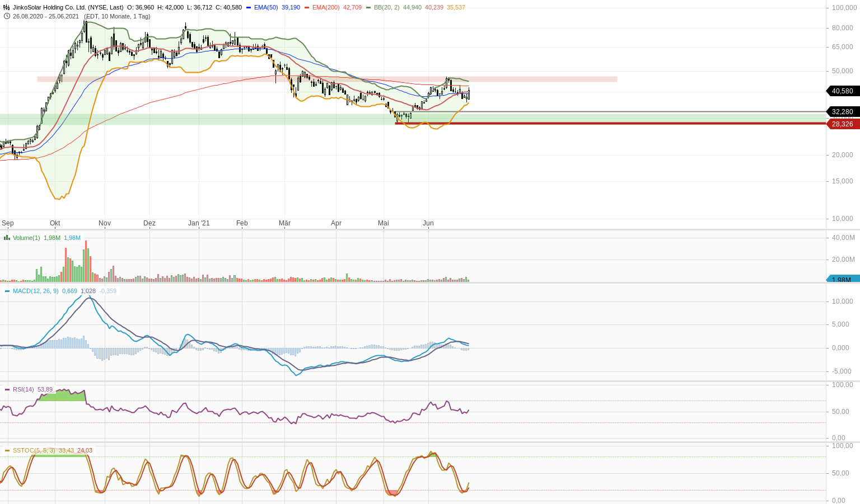
Task: Click the date range 26.08.2020 - 25.06.2021
Action: pyautogui.click(x=46, y=16)
